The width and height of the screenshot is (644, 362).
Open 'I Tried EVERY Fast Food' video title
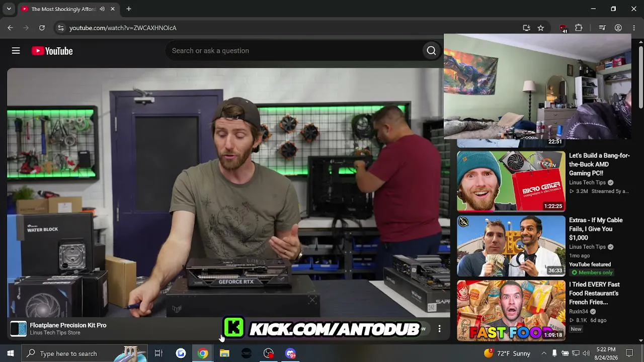(594, 293)
